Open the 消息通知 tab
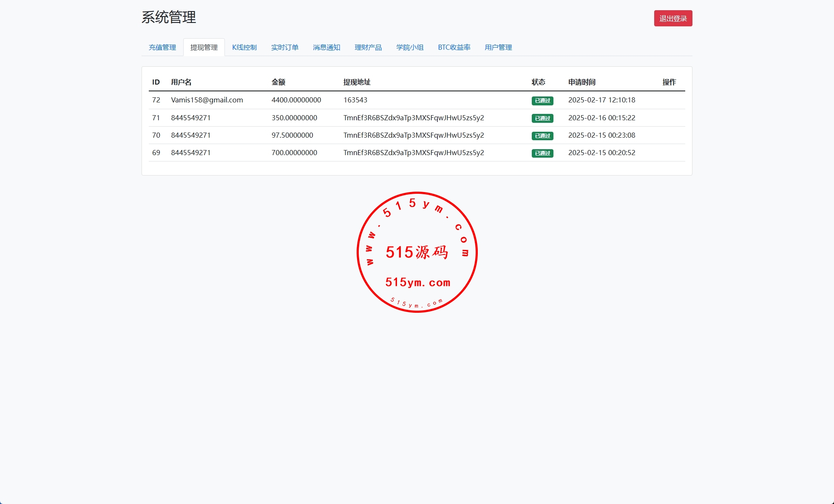834x504 pixels. pyautogui.click(x=326, y=47)
